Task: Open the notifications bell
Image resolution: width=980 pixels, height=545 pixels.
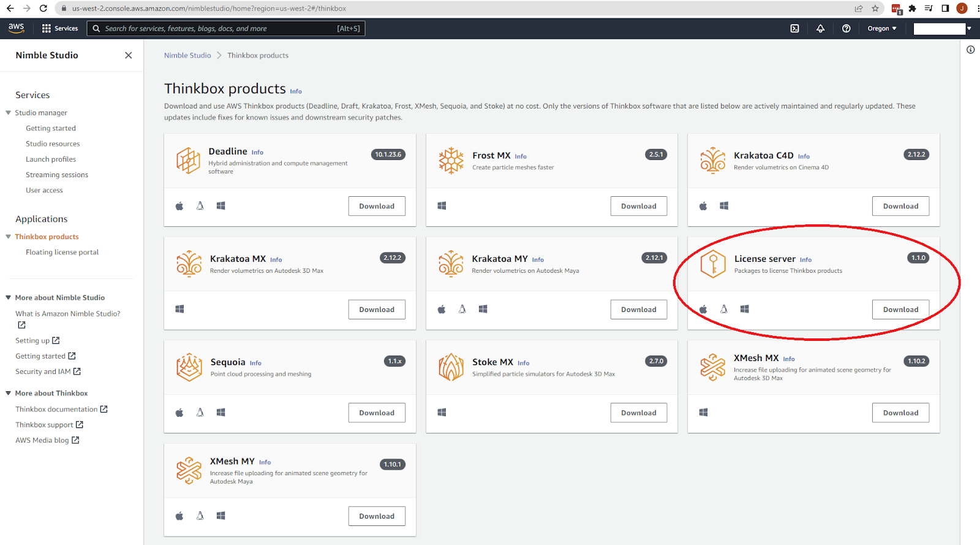Action: pos(820,28)
